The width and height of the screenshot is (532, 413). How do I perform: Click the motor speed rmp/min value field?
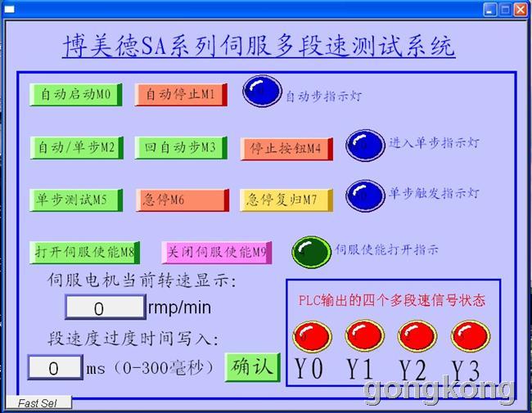click(106, 308)
